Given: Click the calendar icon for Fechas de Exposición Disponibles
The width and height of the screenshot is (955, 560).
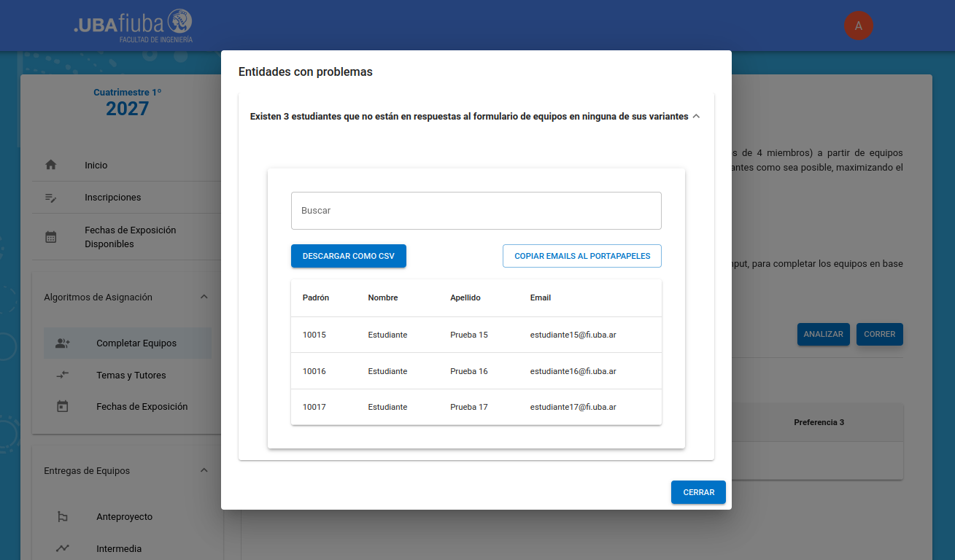Looking at the screenshot, I should point(51,237).
